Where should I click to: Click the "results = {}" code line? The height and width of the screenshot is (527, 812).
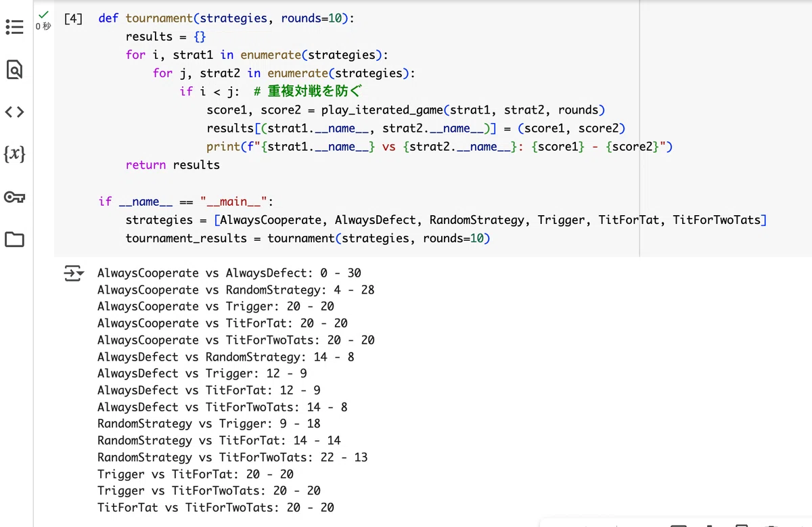[166, 37]
